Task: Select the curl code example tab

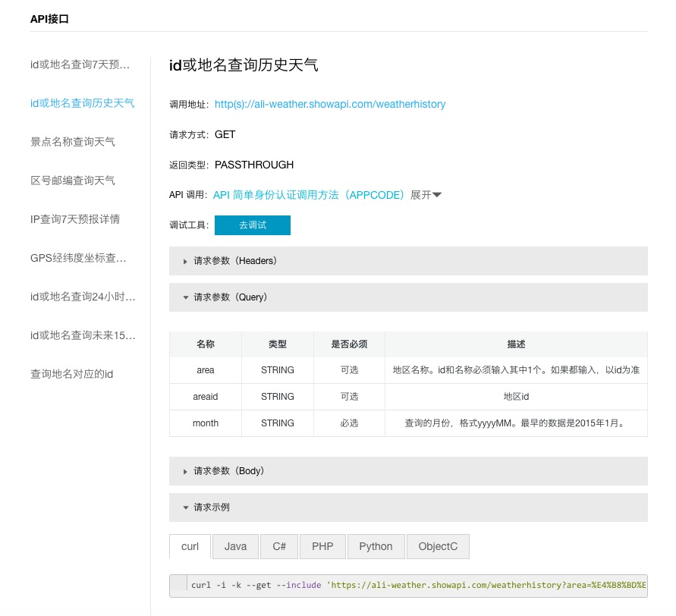Action: [x=189, y=546]
